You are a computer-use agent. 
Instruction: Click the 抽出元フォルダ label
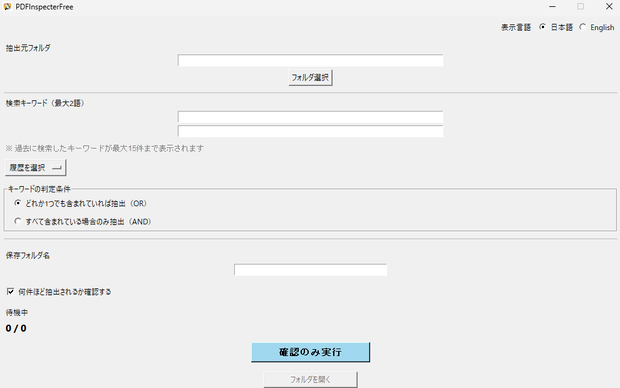[x=28, y=48]
